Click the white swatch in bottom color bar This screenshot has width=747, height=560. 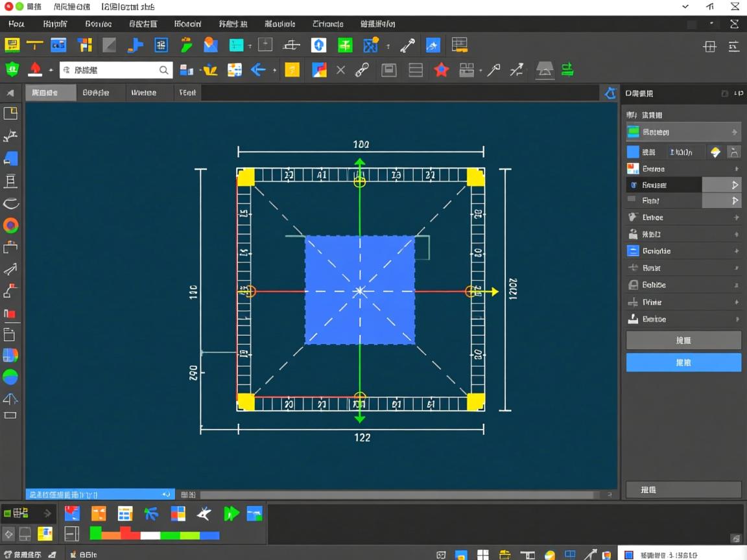[x=150, y=535]
